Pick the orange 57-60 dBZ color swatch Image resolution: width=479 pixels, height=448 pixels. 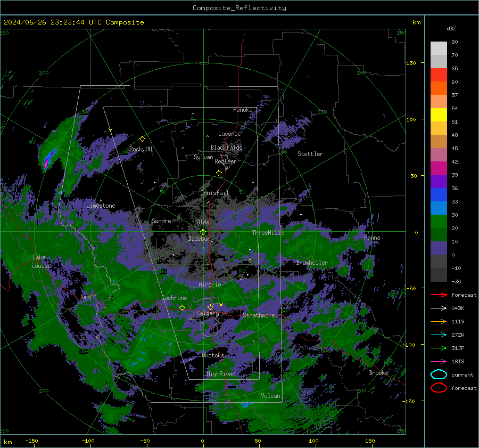pyautogui.click(x=439, y=88)
